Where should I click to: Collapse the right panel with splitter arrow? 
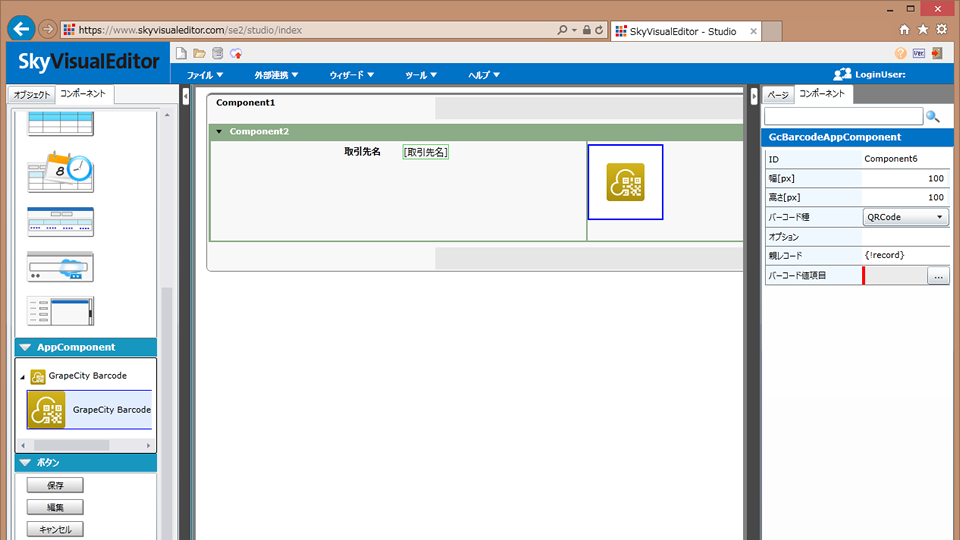pos(754,96)
